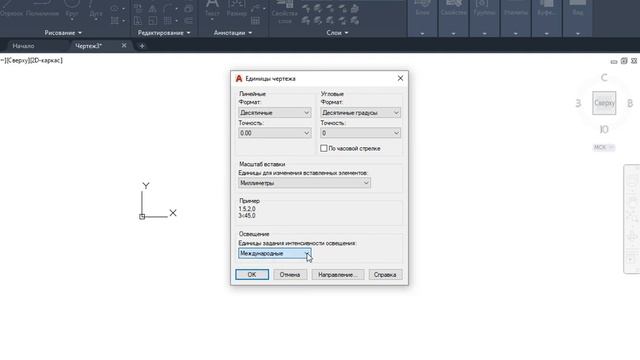This screenshot has width=640, height=360.
Task: Select the Круг circle tool
Action: (x=72, y=9)
